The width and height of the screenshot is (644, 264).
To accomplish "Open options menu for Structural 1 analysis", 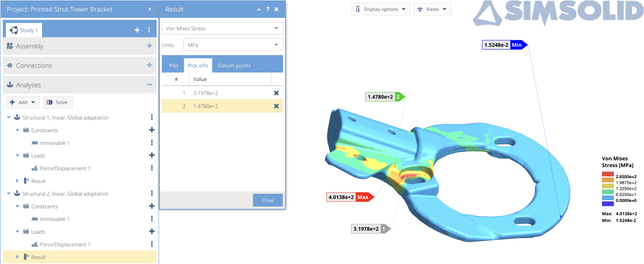I will (x=152, y=117).
